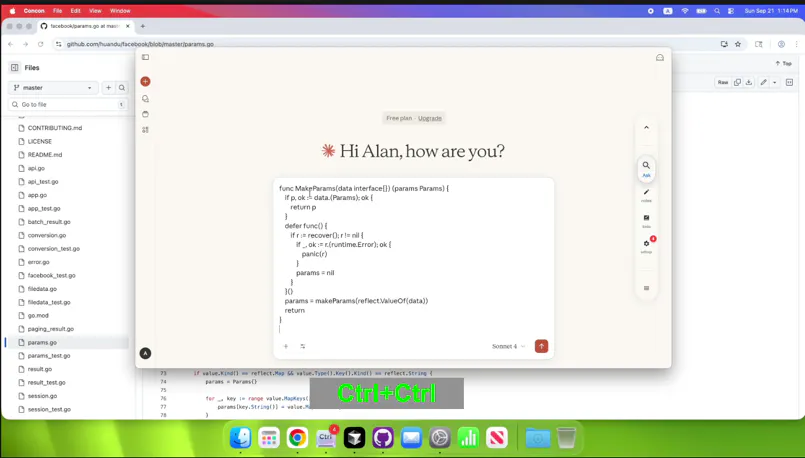Open batch_result.go in the file tree
This screenshot has width=805, height=458.
coord(49,222)
